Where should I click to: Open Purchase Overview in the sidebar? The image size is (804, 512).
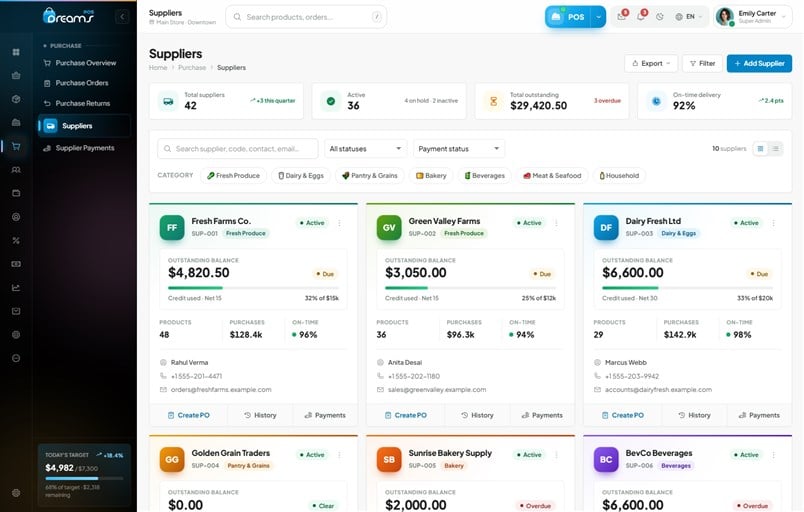tap(85, 63)
